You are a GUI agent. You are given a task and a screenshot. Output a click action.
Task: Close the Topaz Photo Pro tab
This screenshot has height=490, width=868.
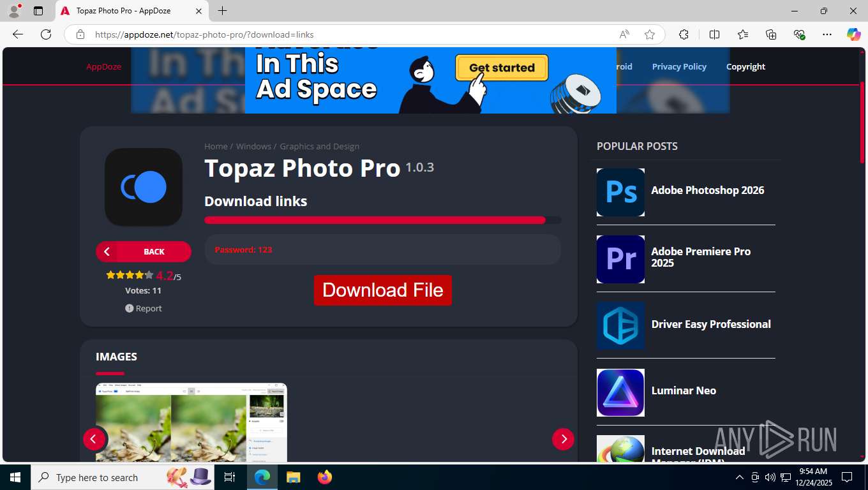(198, 11)
